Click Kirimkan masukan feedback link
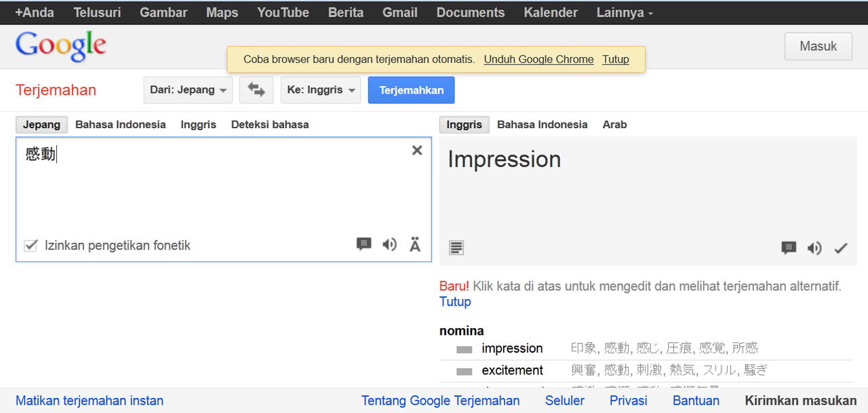 (801, 401)
